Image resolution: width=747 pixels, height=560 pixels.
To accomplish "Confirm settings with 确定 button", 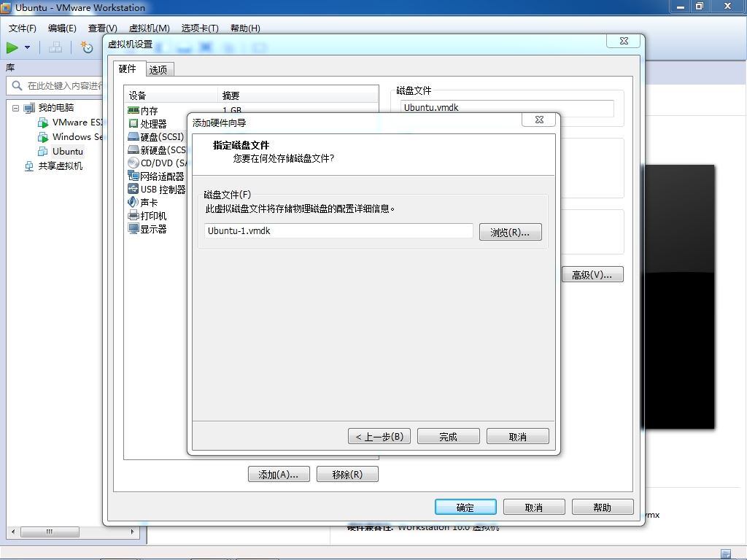I will (x=465, y=507).
